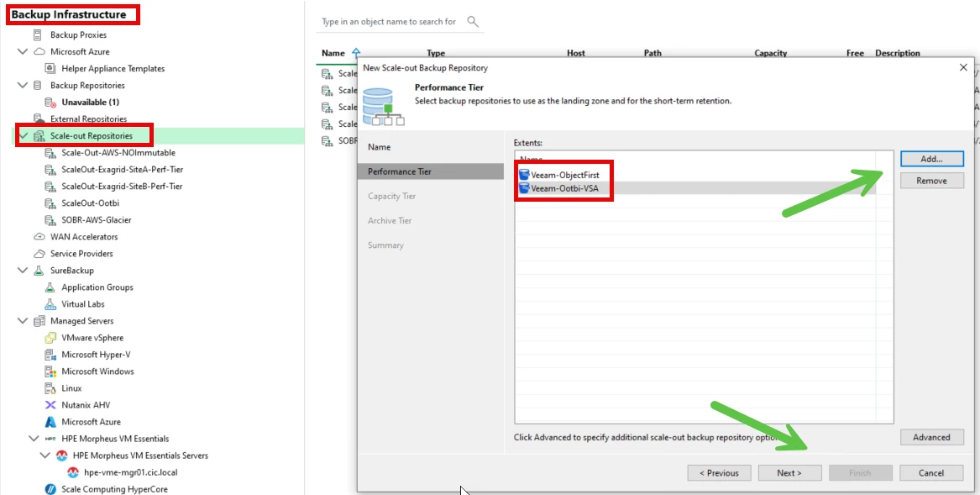Collapse HPE Morpheus VM Essentials Servers node
Viewport: 980px width, 495px height.
(x=45, y=456)
